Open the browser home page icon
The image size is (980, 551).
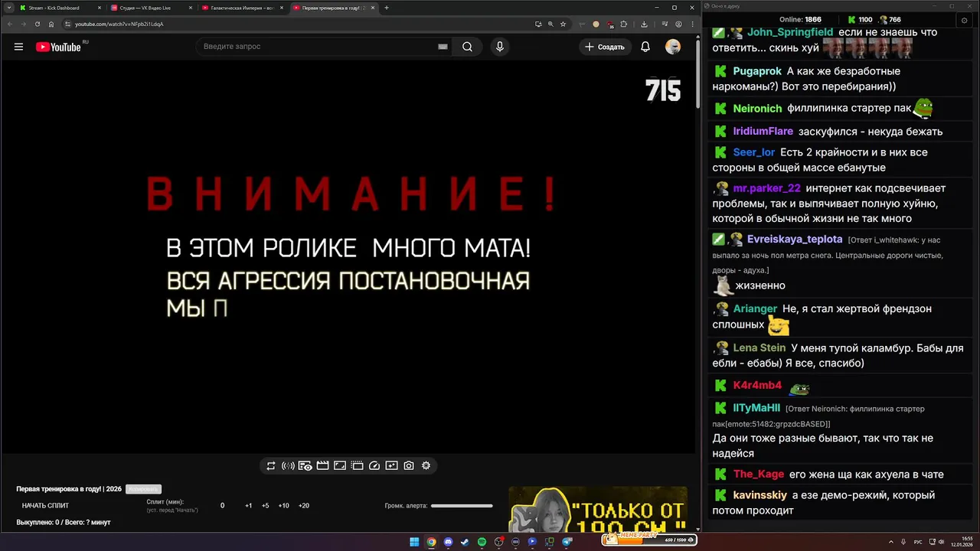(51, 24)
